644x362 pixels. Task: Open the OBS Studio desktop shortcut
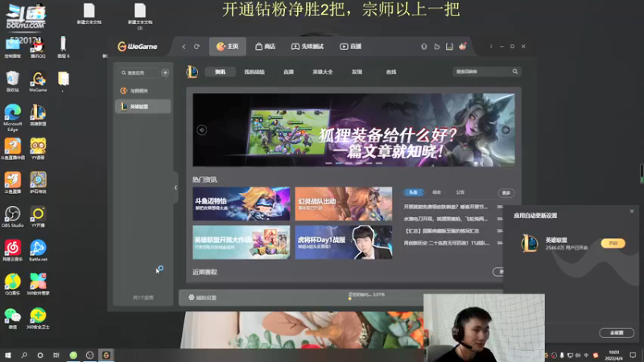pyautogui.click(x=13, y=216)
